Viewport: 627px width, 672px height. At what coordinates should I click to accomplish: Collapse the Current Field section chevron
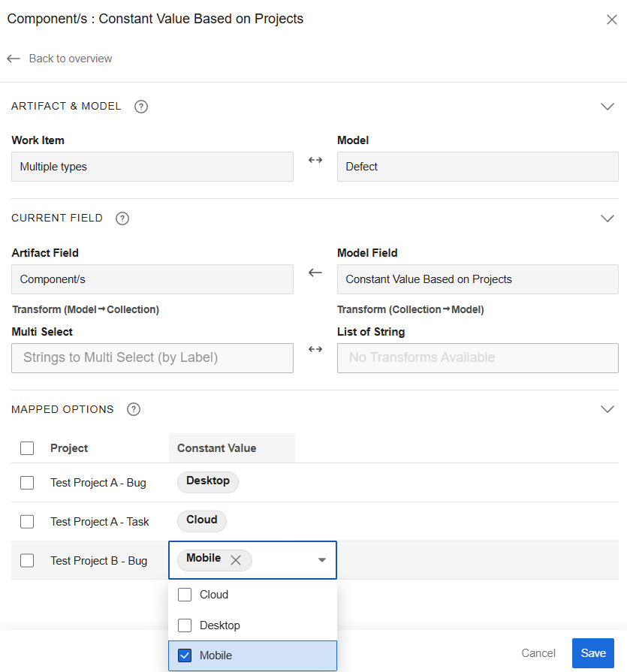point(607,218)
